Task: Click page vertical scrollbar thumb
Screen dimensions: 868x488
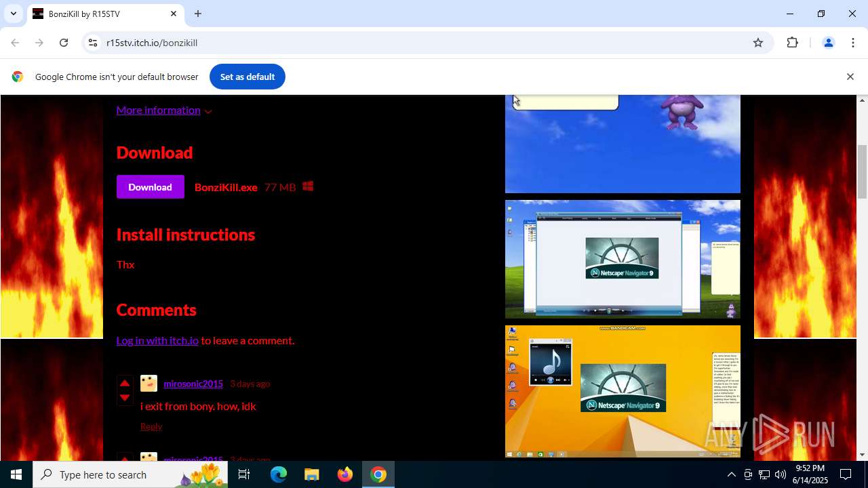Action: click(863, 171)
